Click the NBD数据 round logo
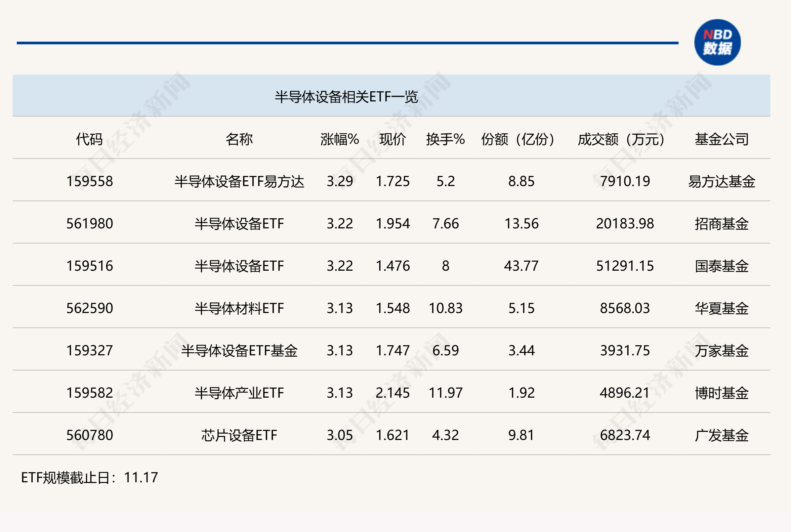Screen dimensions: 791x532 point(717,42)
